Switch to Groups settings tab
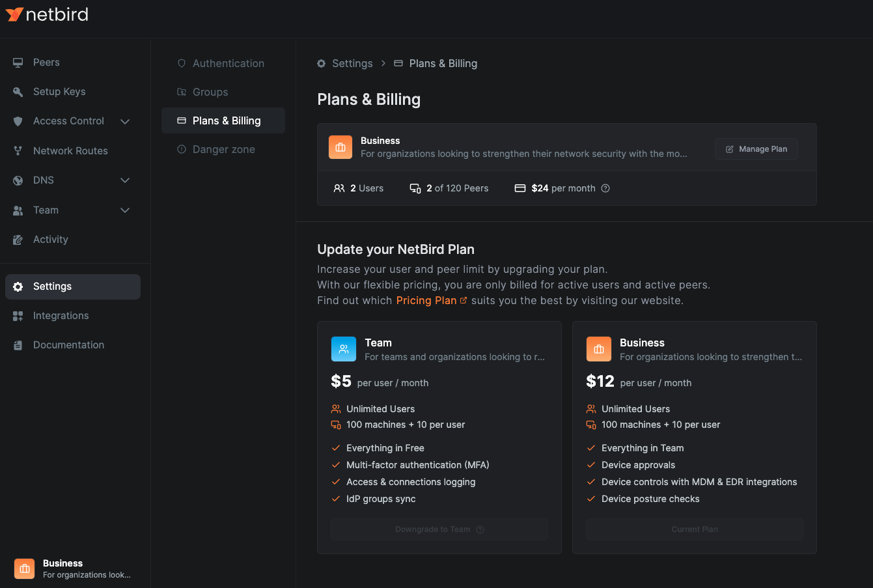 click(x=223, y=92)
